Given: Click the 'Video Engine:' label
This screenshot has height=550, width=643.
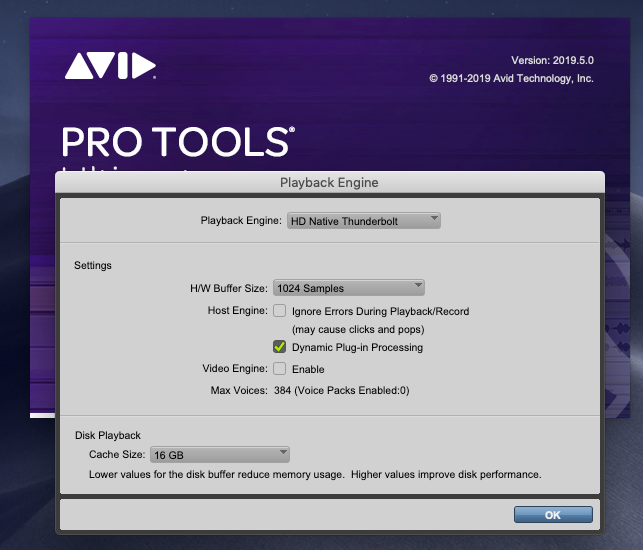Looking at the screenshot, I should pyautogui.click(x=235, y=368).
